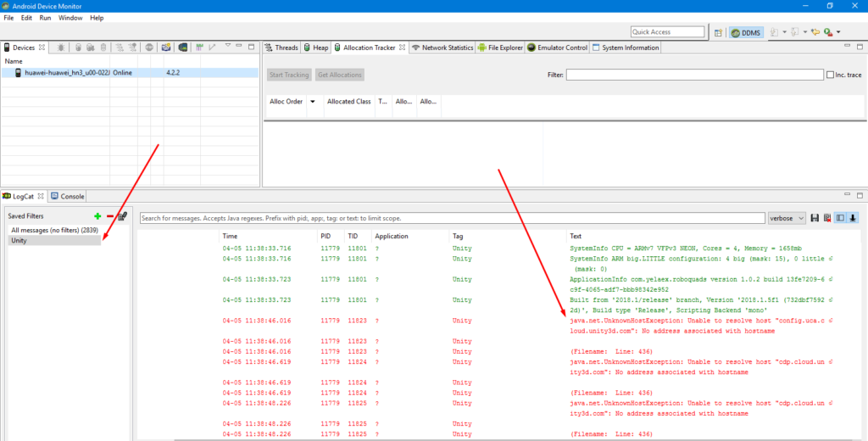Open the Run external tools dropdown arrow
Screen dimensions: 868x441
point(838,32)
